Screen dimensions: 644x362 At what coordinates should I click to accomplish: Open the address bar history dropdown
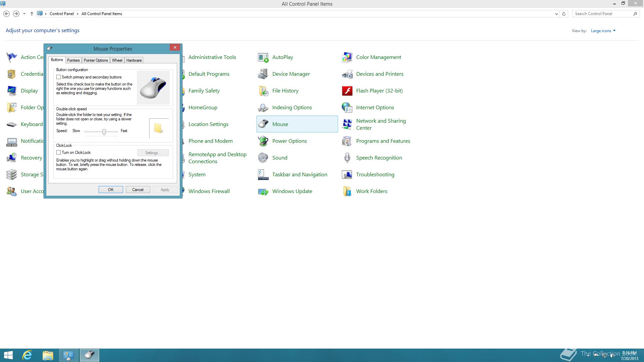[x=556, y=14]
